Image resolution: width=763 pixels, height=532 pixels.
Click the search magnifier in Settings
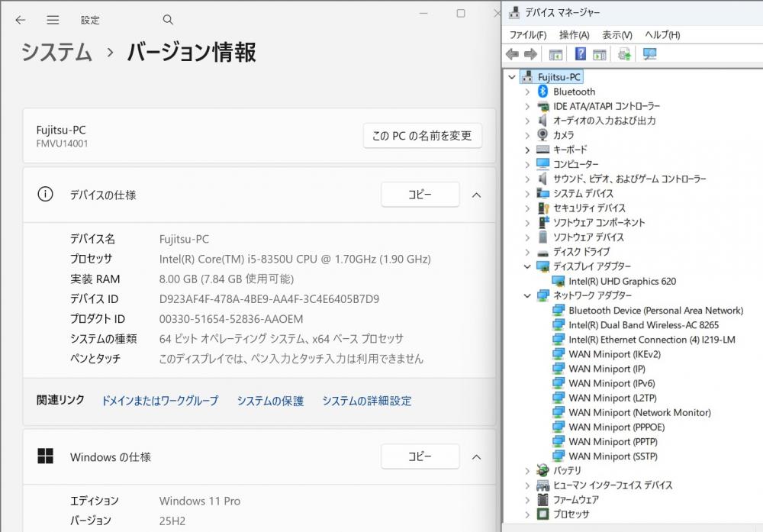point(168,20)
